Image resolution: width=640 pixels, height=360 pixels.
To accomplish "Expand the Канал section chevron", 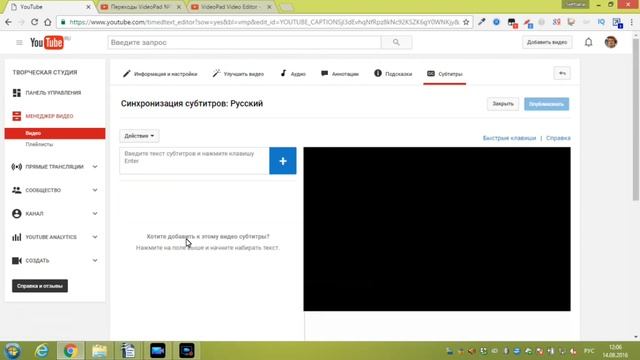I will (x=95, y=213).
